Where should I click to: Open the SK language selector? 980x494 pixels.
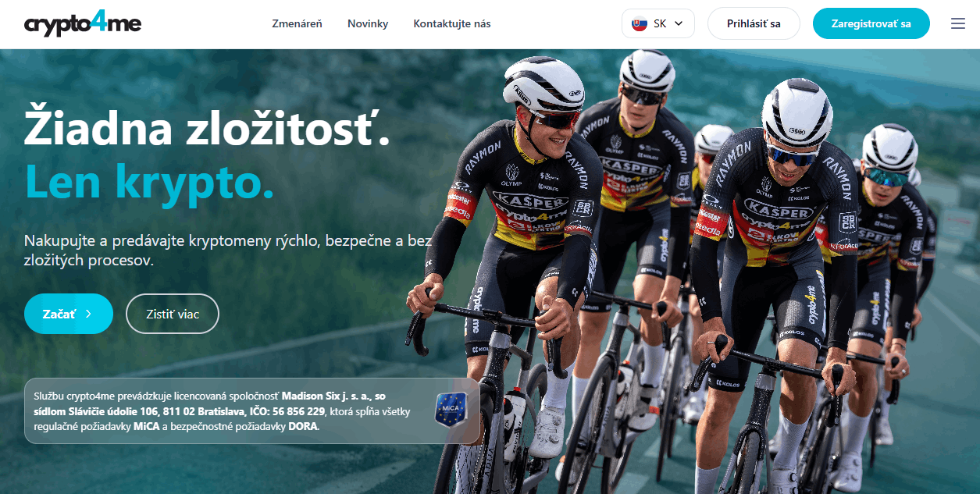click(x=658, y=23)
